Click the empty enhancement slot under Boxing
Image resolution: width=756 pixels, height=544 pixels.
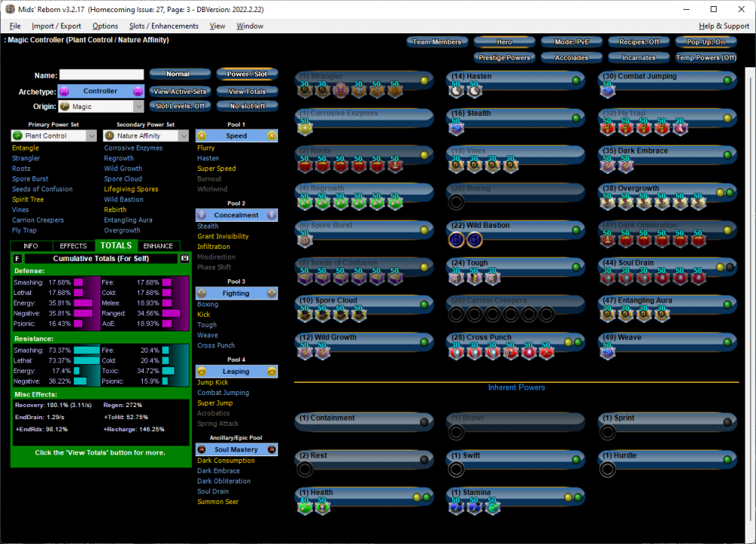point(456,202)
